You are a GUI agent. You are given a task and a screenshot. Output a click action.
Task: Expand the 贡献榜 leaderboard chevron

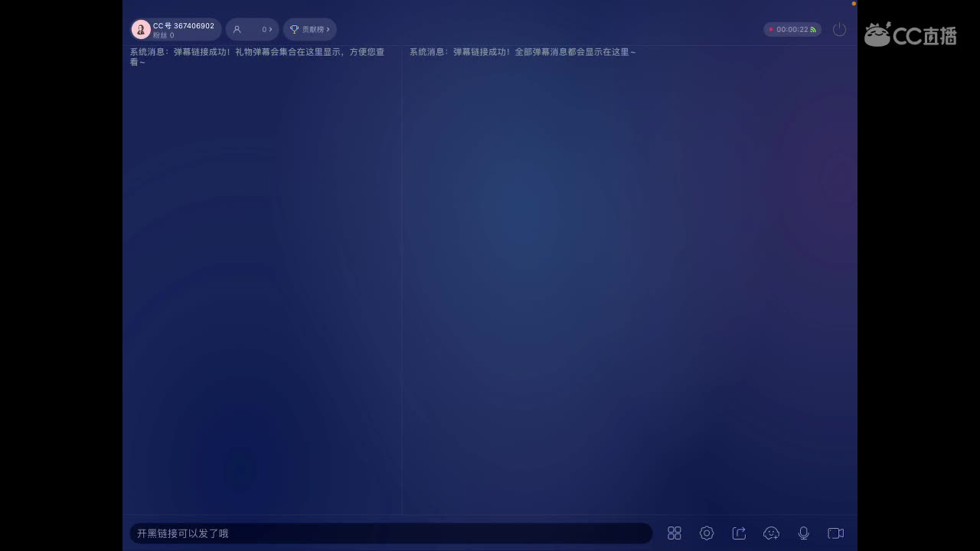328,29
